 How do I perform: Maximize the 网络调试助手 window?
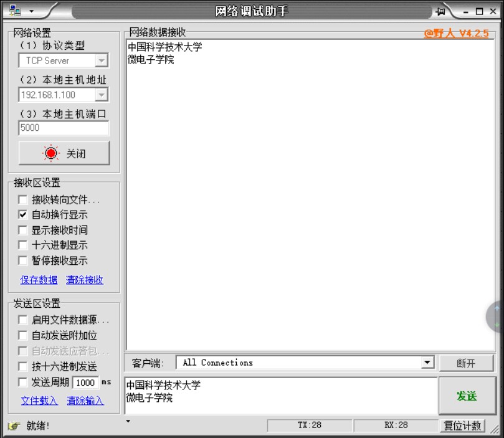coord(479,12)
